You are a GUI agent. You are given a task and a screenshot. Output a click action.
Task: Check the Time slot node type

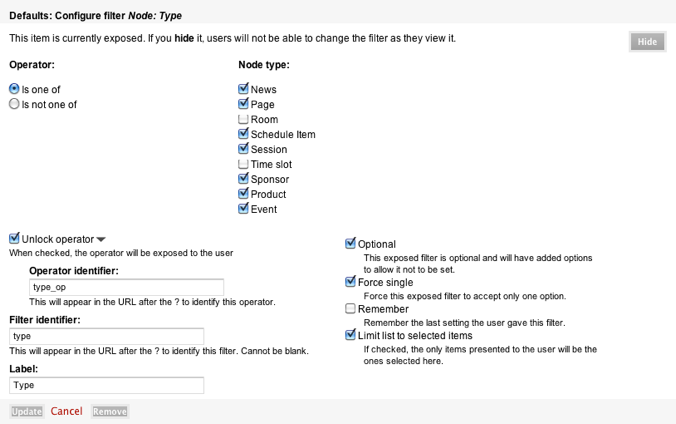pos(243,164)
